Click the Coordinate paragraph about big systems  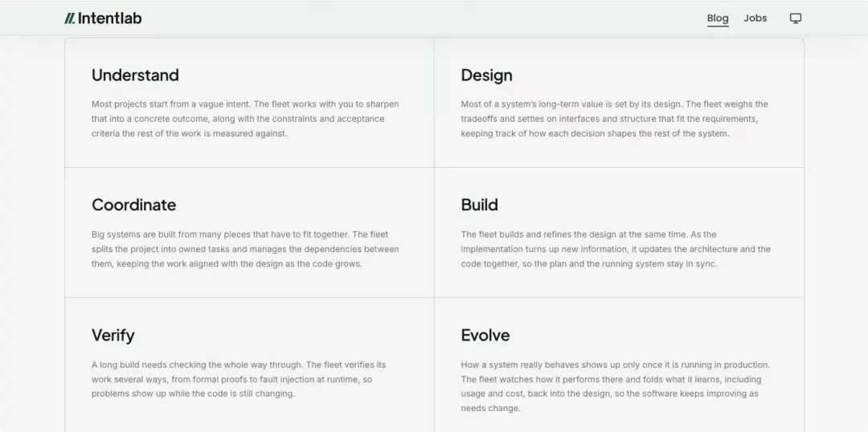coord(245,249)
